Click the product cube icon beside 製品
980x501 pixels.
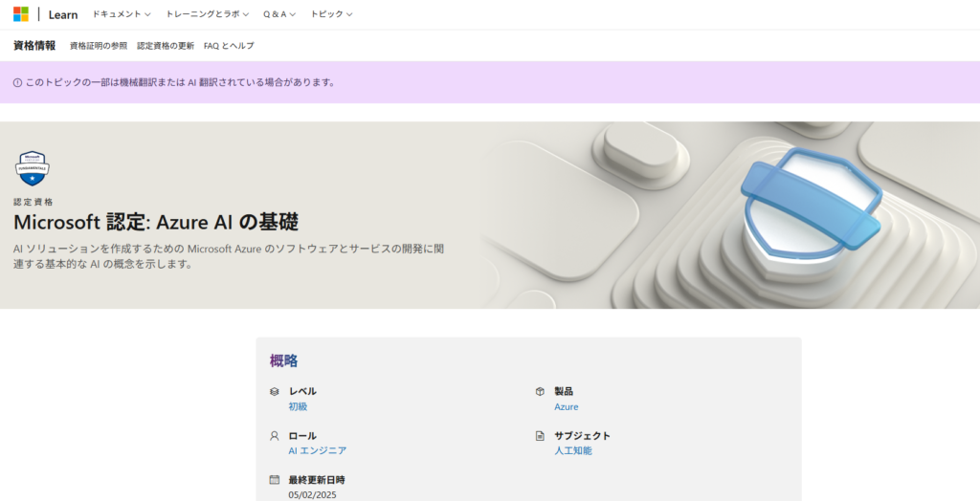[x=540, y=391]
